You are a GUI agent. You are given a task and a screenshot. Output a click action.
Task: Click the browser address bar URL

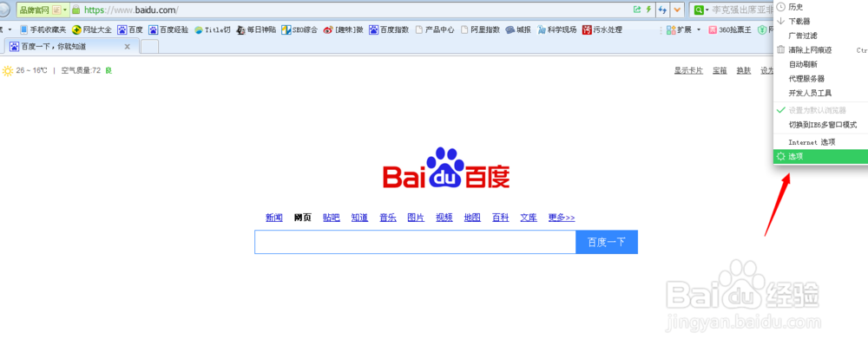click(x=132, y=10)
